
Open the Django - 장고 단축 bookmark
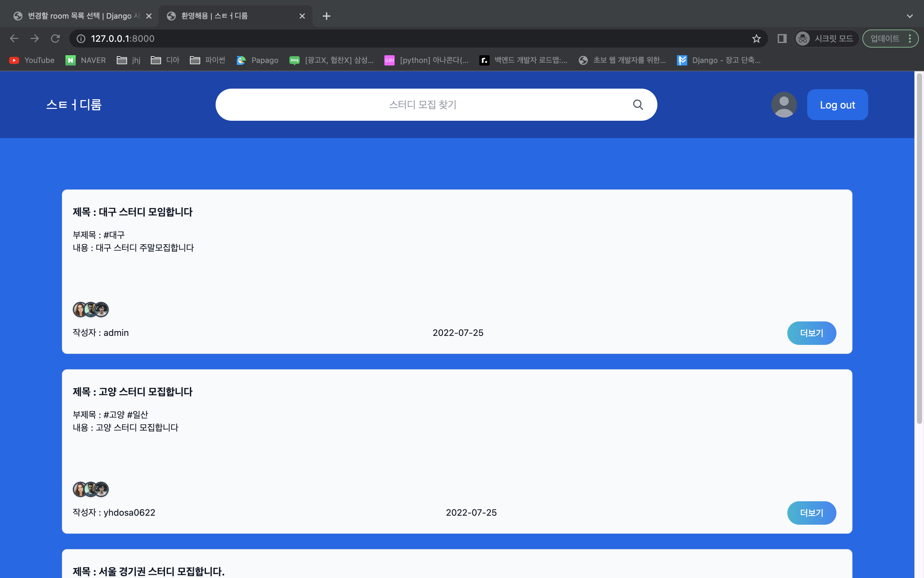tap(719, 60)
